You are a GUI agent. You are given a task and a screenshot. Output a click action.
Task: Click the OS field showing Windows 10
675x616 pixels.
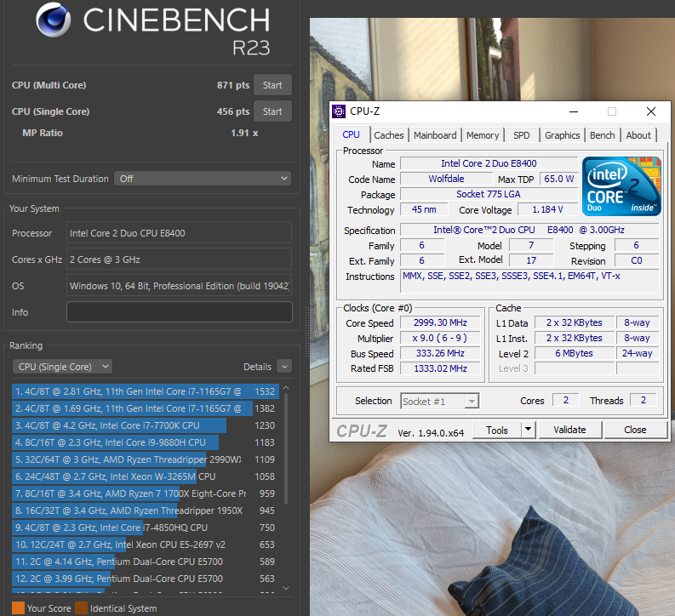tap(179, 286)
